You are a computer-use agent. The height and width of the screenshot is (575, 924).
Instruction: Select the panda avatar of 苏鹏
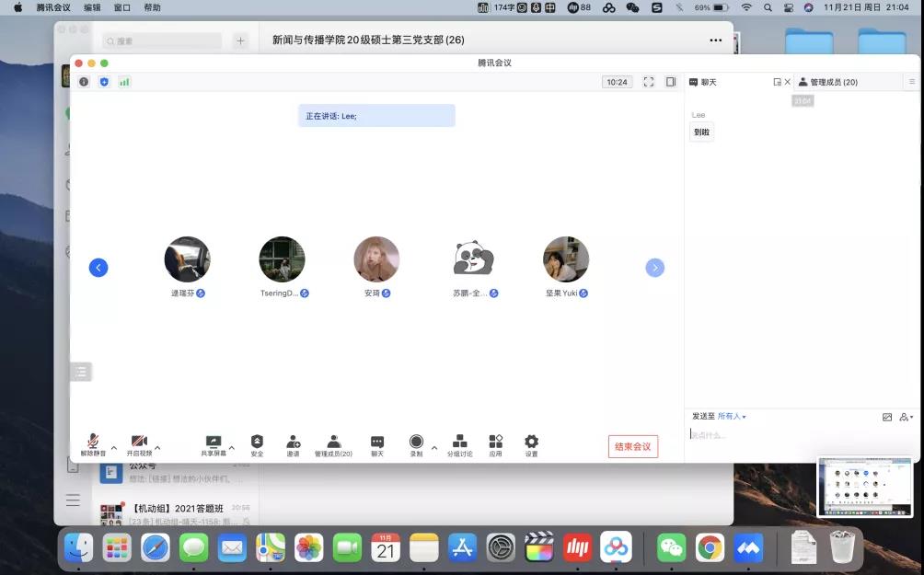(x=473, y=258)
